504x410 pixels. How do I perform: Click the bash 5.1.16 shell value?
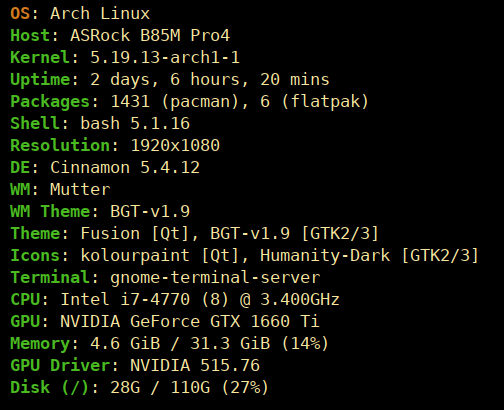(x=135, y=123)
